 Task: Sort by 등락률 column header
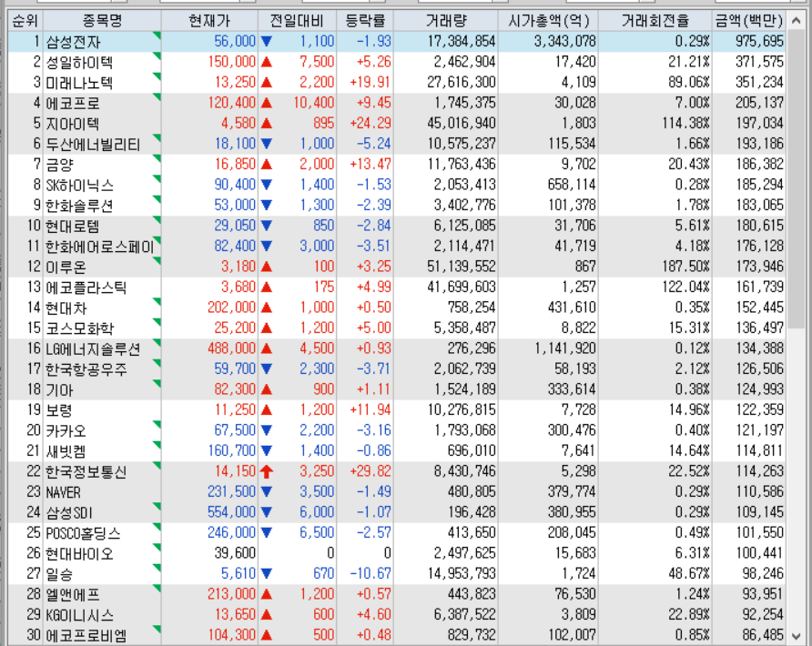[x=365, y=21]
